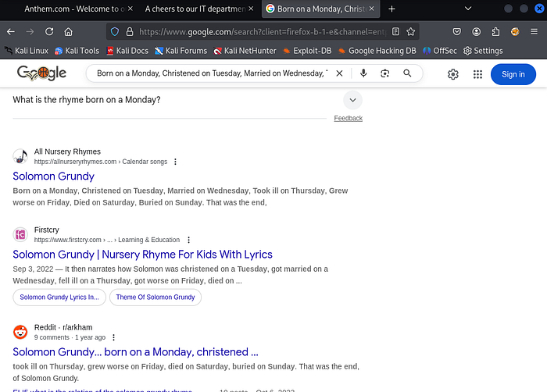Open the Solomon Grundy result from All Nursery Rhymes
The width and height of the screenshot is (547, 392).
coord(53,176)
